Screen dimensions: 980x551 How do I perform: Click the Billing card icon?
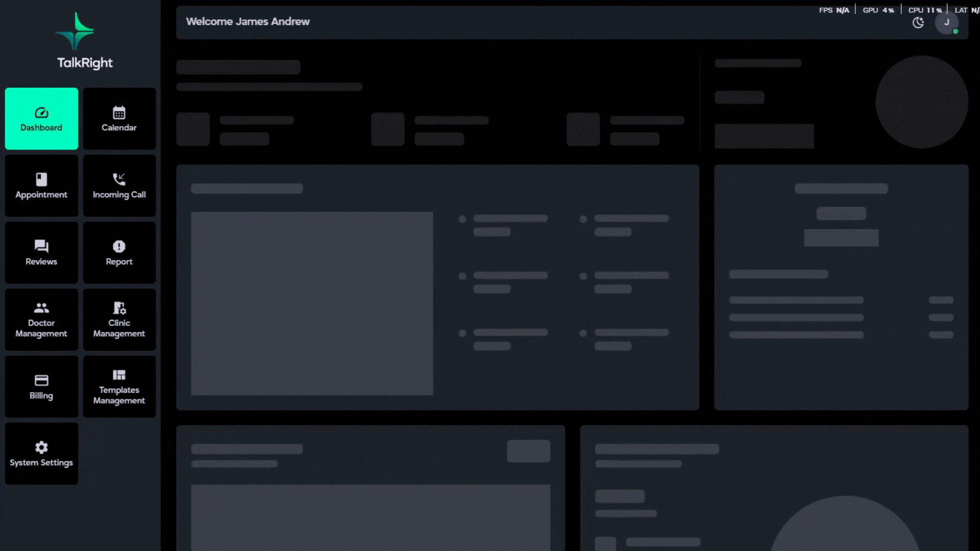(41, 380)
